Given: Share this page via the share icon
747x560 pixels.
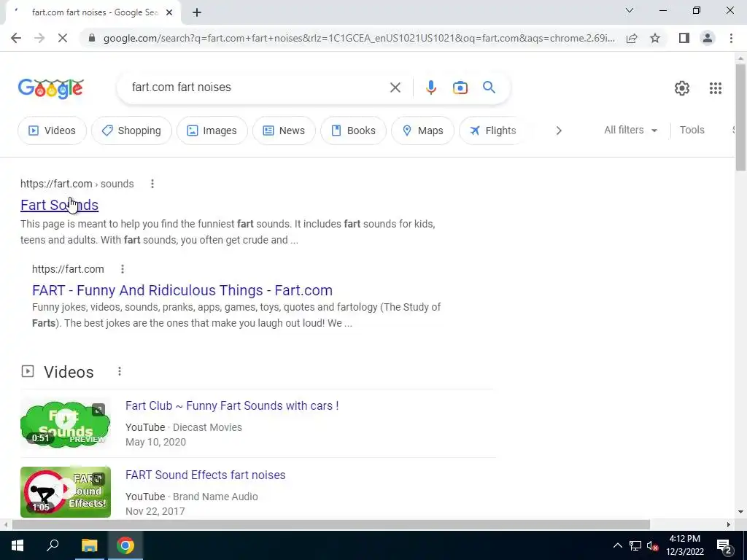Looking at the screenshot, I should click(632, 38).
